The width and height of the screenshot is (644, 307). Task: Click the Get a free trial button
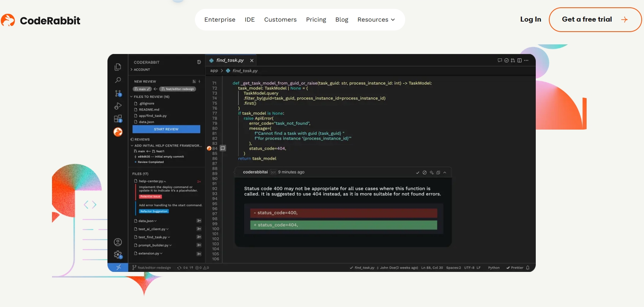(x=595, y=20)
